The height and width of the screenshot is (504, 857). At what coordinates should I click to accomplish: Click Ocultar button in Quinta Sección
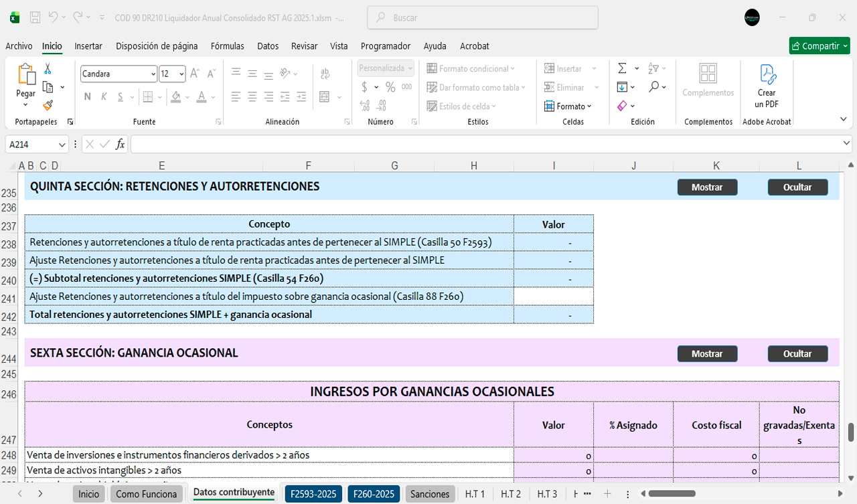[x=797, y=187]
